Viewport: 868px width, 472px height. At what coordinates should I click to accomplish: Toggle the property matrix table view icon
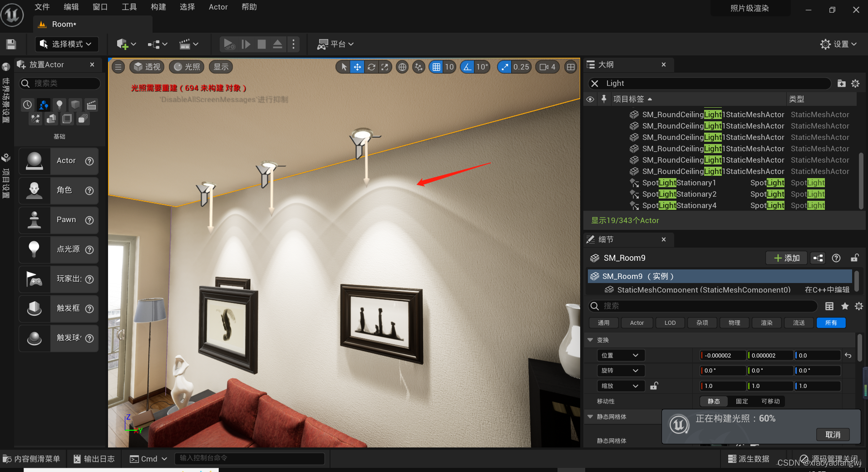[829, 306]
